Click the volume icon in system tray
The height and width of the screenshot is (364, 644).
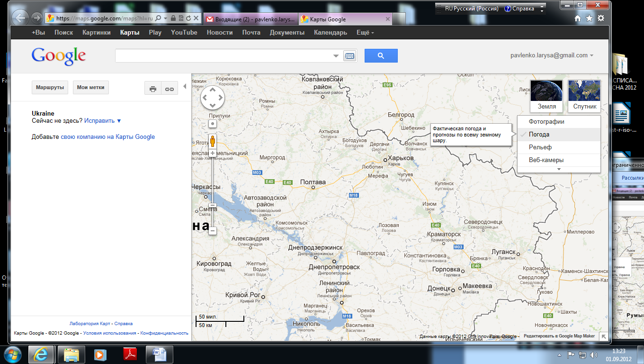click(x=594, y=355)
